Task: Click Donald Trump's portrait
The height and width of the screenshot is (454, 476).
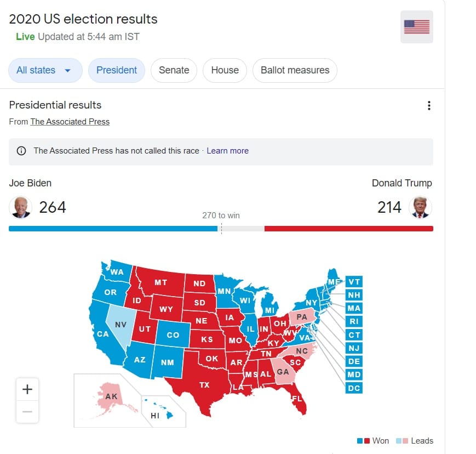Action: (x=420, y=207)
